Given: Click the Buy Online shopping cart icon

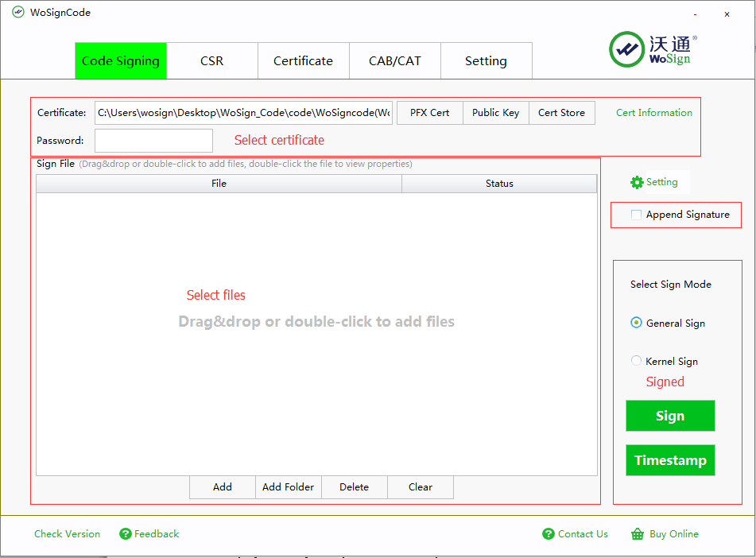Looking at the screenshot, I should (638, 534).
